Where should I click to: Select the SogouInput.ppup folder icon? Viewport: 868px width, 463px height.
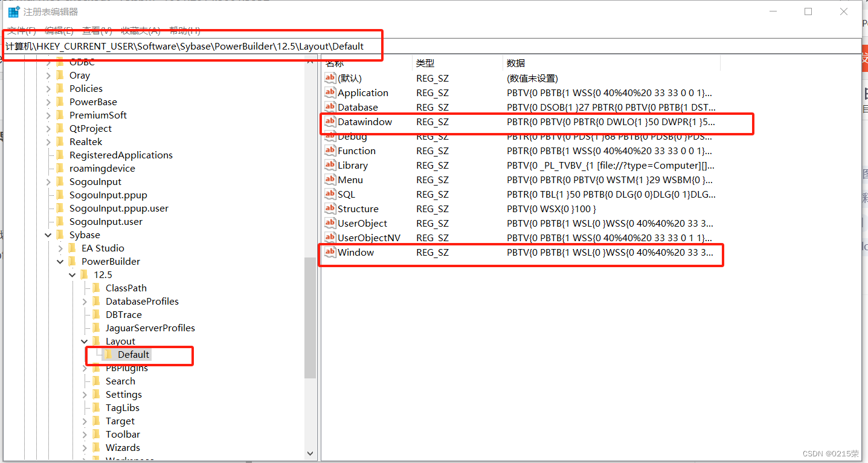(60, 195)
